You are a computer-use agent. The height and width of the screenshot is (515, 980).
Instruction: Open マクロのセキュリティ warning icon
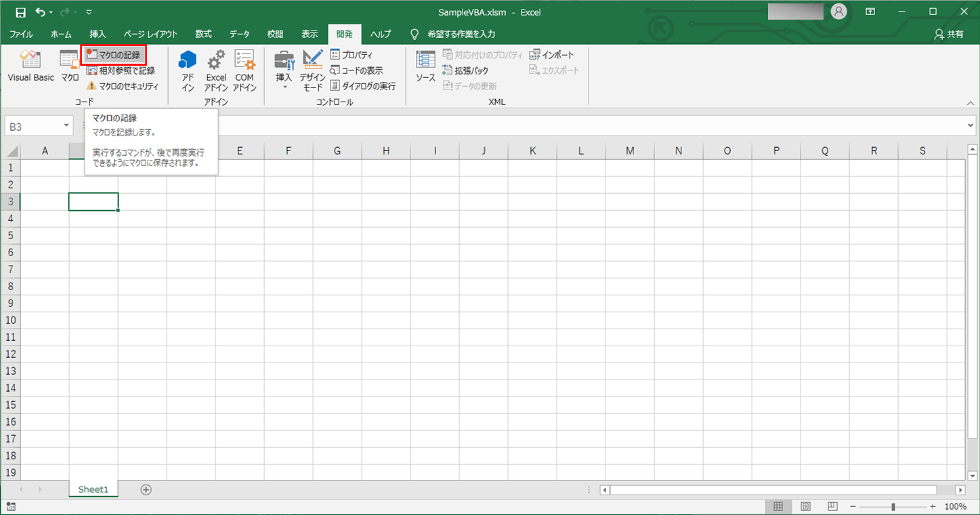point(92,86)
